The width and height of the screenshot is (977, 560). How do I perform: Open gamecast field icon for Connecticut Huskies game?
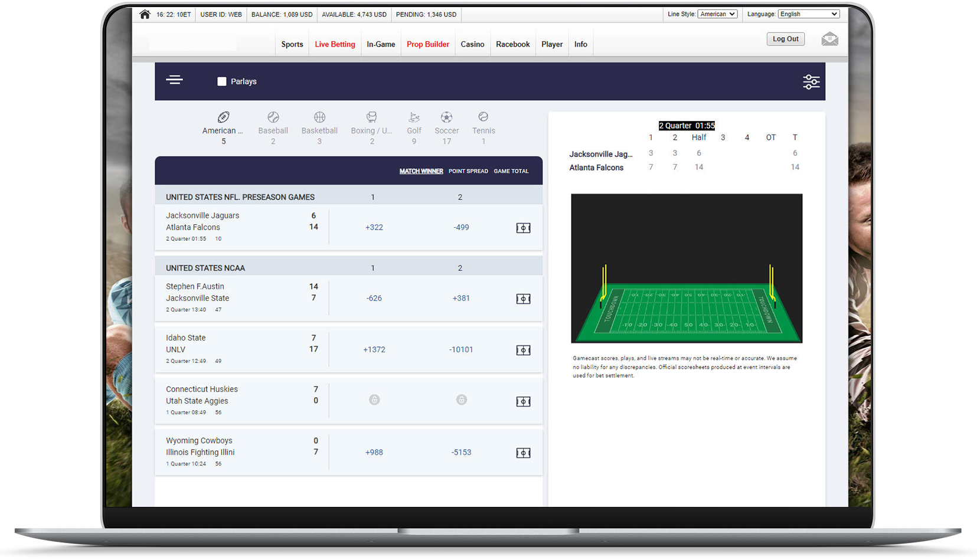(523, 401)
